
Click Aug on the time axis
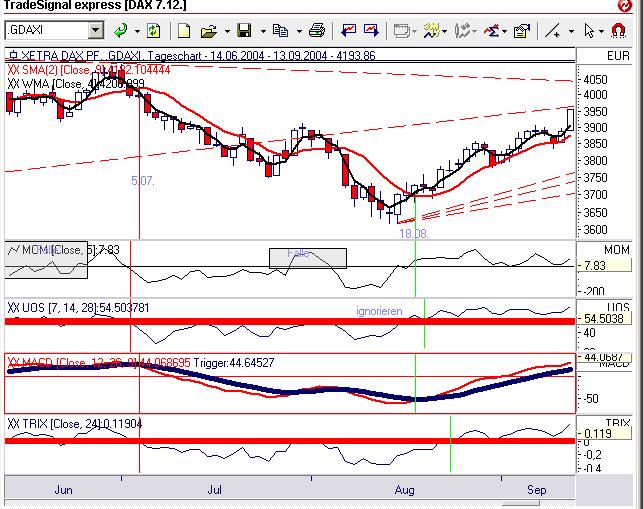tap(405, 490)
